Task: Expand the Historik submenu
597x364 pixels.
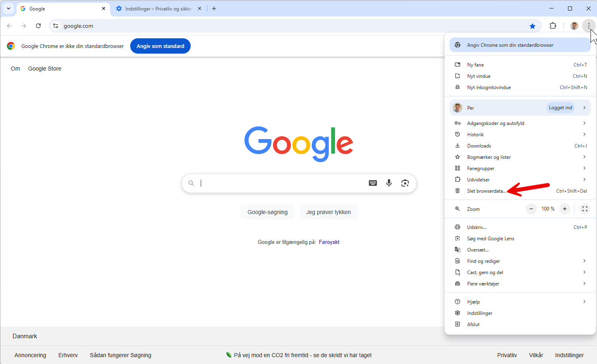Action: coord(520,135)
